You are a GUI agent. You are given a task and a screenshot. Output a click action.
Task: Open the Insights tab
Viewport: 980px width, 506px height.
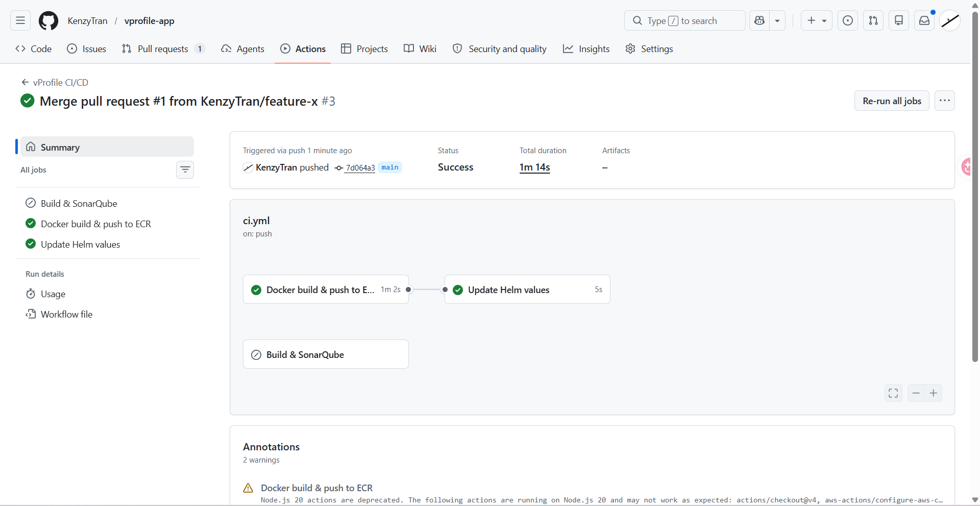pyautogui.click(x=586, y=49)
